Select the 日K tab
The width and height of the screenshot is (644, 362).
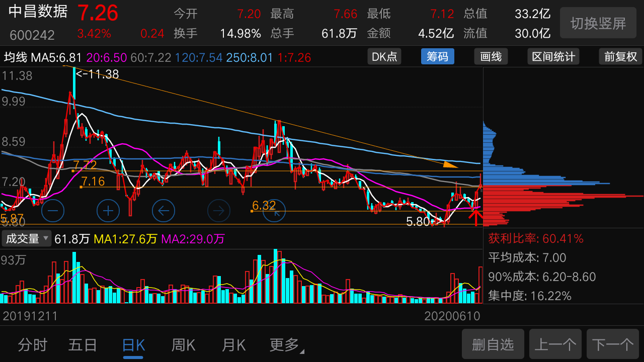133,345
